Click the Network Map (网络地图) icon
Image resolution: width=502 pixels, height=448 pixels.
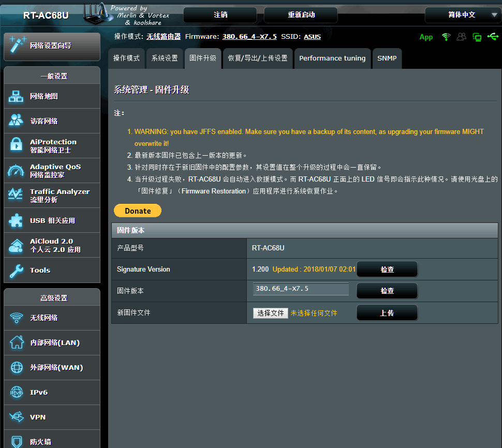pyautogui.click(x=17, y=96)
